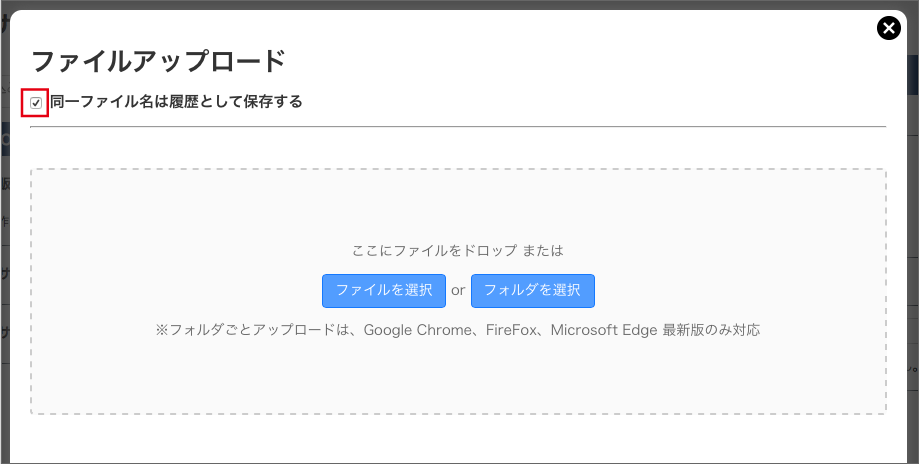Uncheck the 同一ファイル名は履歴として保存する checkbox
This screenshot has width=919, height=464.
pos(36,103)
